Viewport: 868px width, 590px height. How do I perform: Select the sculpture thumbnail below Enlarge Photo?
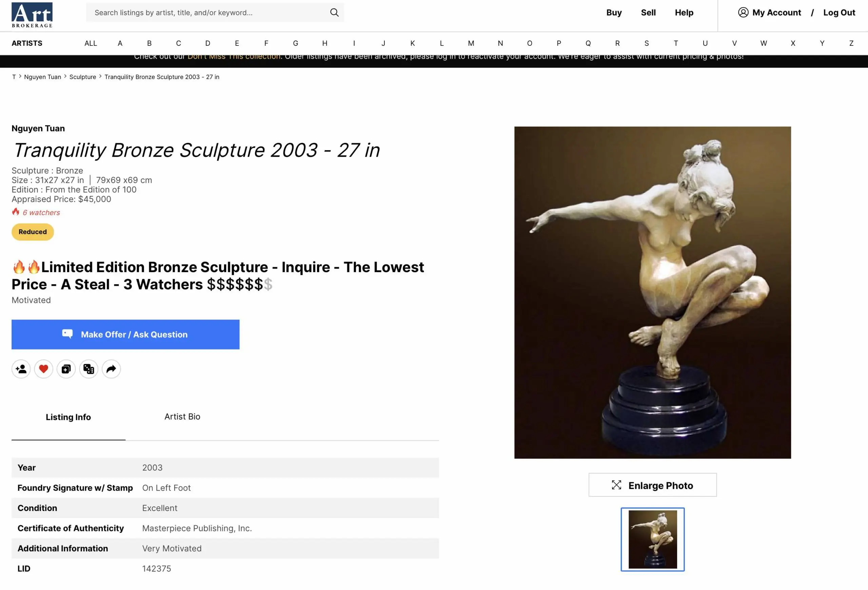click(652, 539)
